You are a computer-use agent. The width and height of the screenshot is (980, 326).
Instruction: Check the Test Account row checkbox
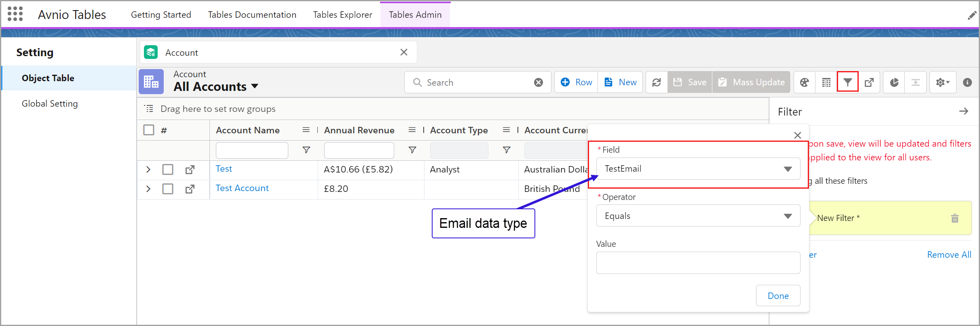coord(168,189)
